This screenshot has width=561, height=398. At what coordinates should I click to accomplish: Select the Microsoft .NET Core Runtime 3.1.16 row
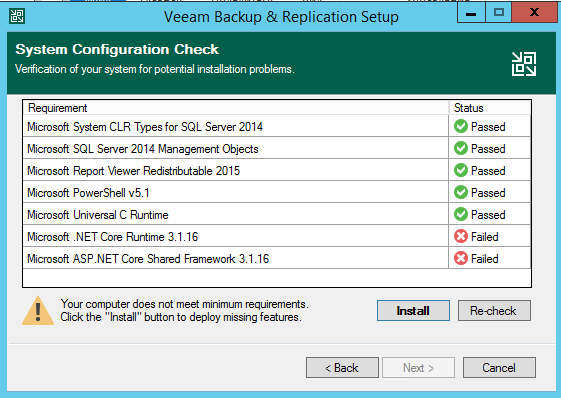click(277, 236)
